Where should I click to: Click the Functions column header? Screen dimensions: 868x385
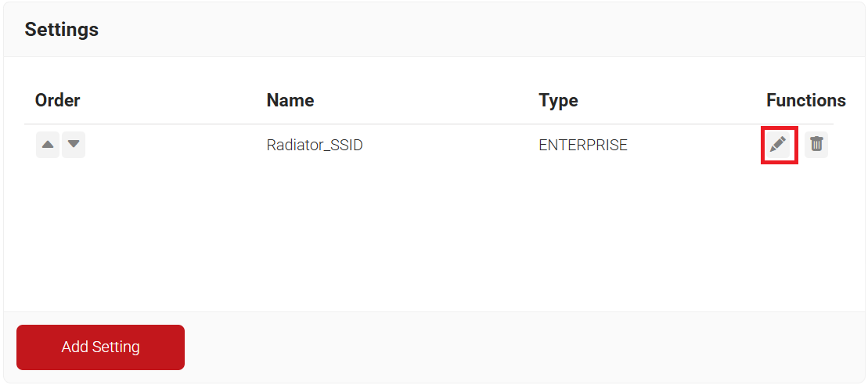click(x=805, y=100)
